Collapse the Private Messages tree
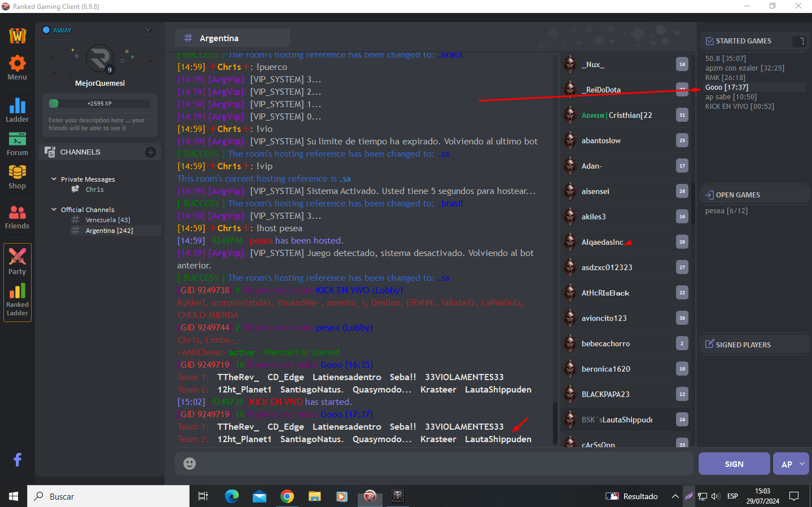The image size is (812, 507). pos(54,179)
